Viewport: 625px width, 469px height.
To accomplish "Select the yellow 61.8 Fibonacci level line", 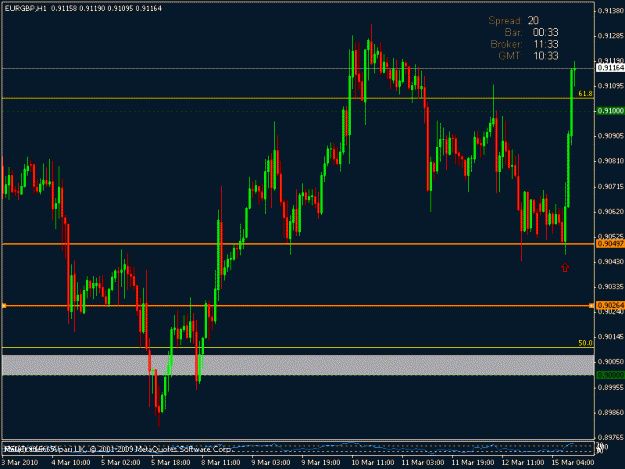I will coord(298,98).
